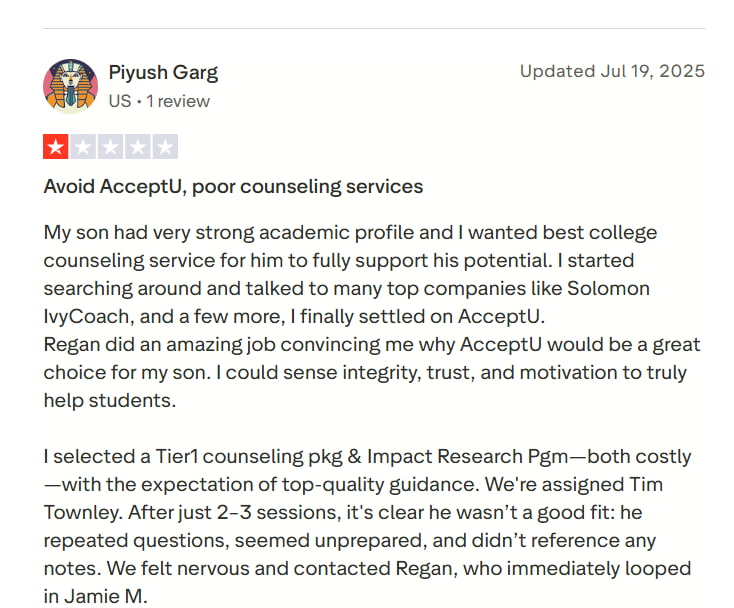Select the third gray rating star

point(110,148)
